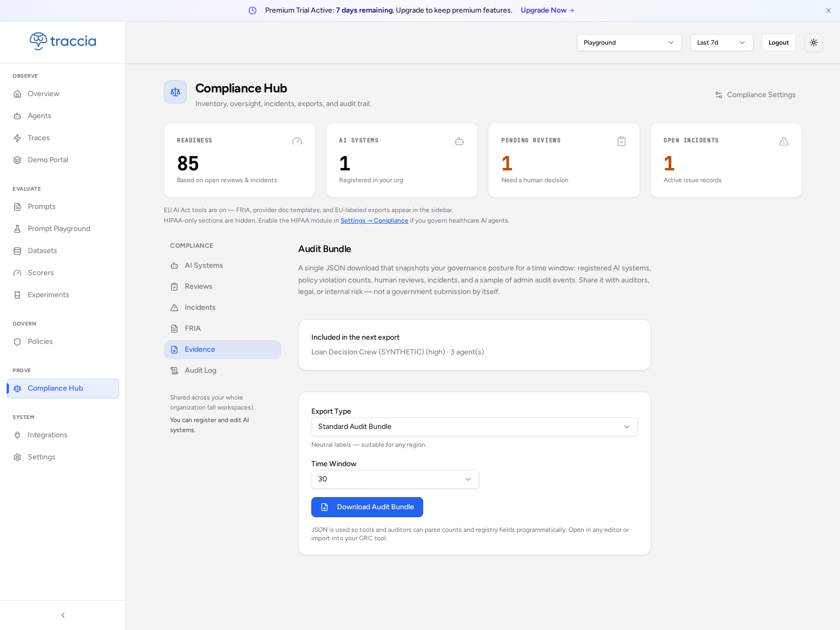This screenshot has height=630, width=840.
Task: Open FRIA in Compliance submenu
Action: 223,329
